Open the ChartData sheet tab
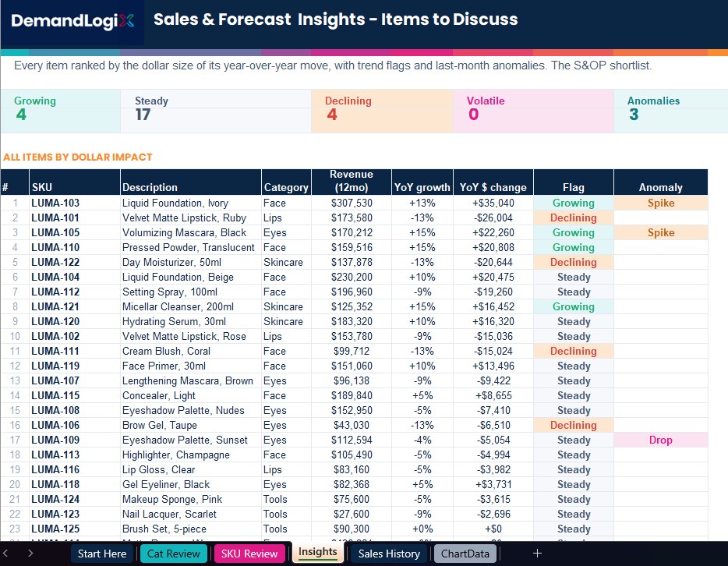 [465, 554]
